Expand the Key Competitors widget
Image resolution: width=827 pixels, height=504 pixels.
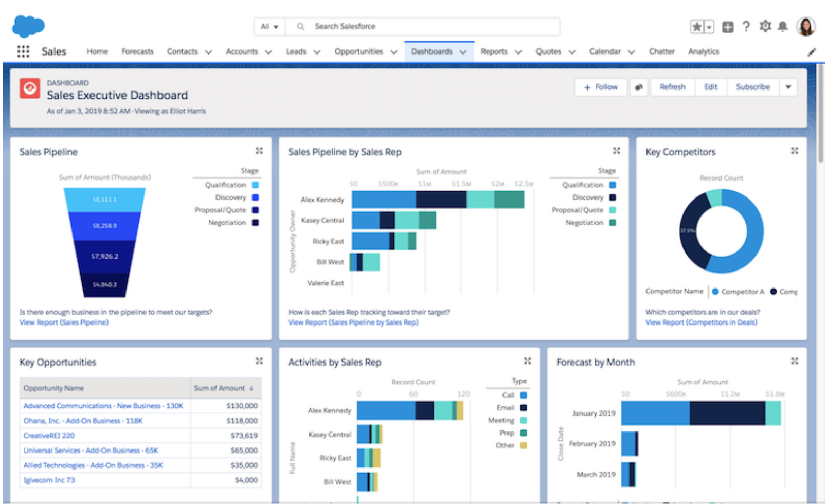click(795, 151)
